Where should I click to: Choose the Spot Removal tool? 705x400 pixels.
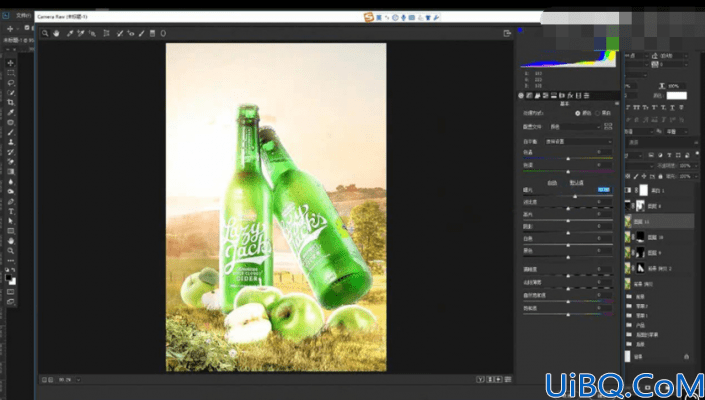point(120,33)
